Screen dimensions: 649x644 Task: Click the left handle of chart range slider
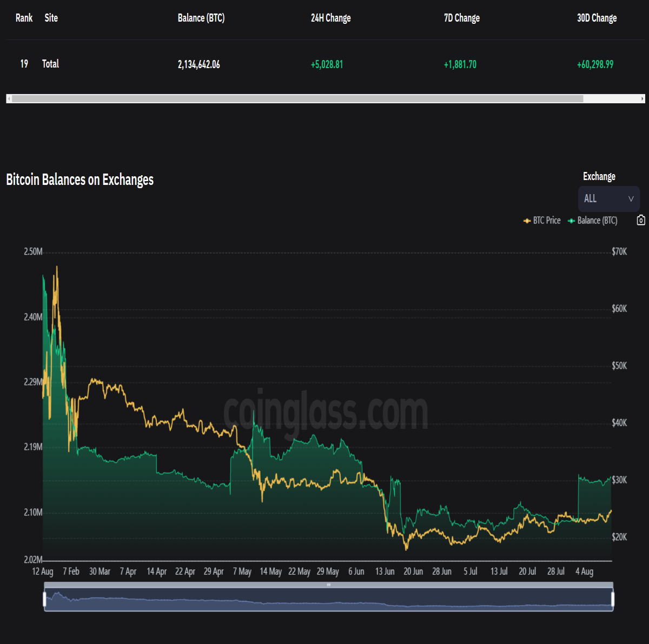point(45,599)
